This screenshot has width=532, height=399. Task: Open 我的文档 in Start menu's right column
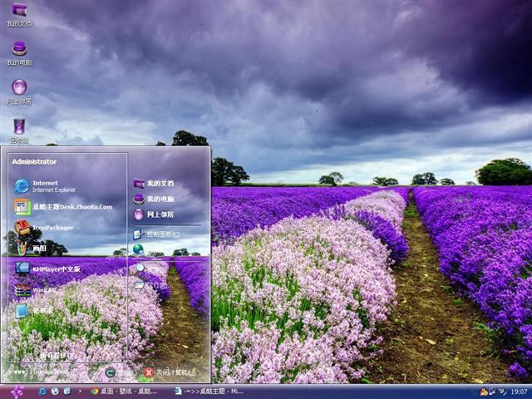[154, 184]
